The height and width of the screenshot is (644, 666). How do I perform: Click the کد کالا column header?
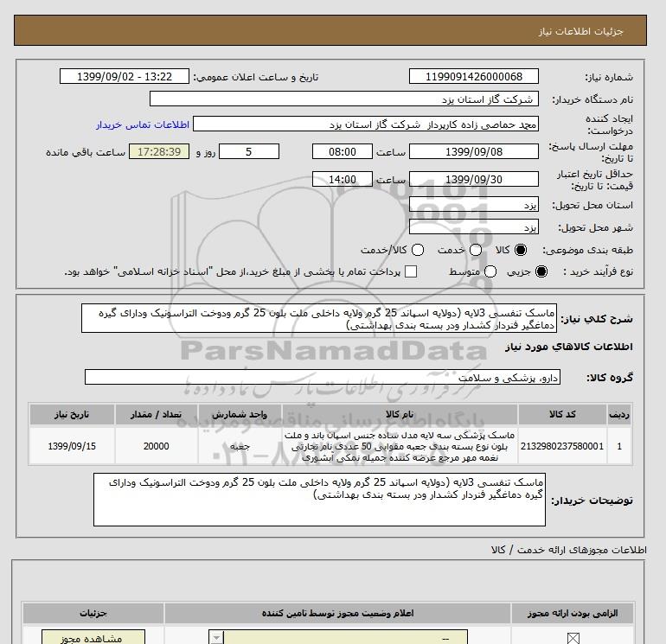562,414
